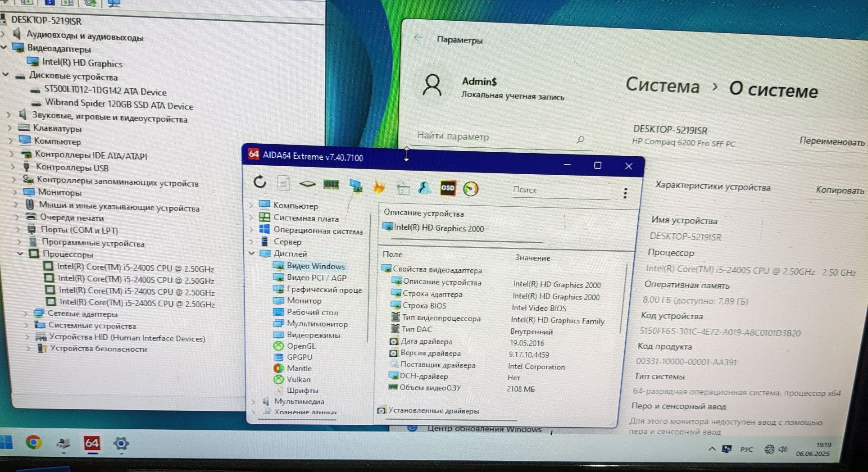Click Система breadcrumb in Settings
Screen dimensions: 868x472
coord(663,85)
